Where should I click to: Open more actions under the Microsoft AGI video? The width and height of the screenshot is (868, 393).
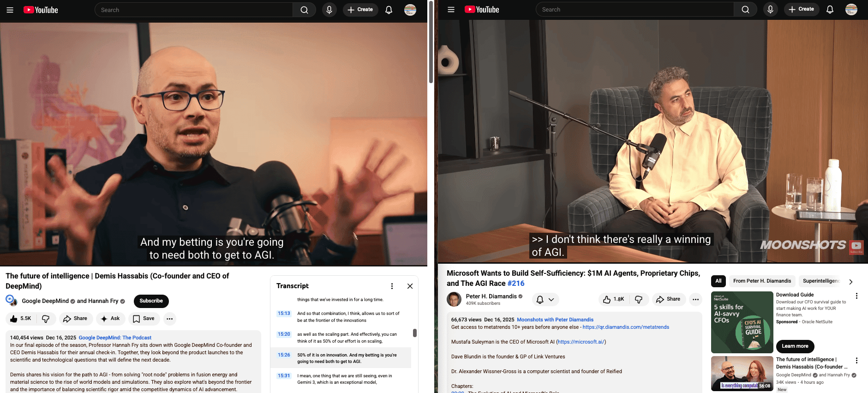[695, 299]
